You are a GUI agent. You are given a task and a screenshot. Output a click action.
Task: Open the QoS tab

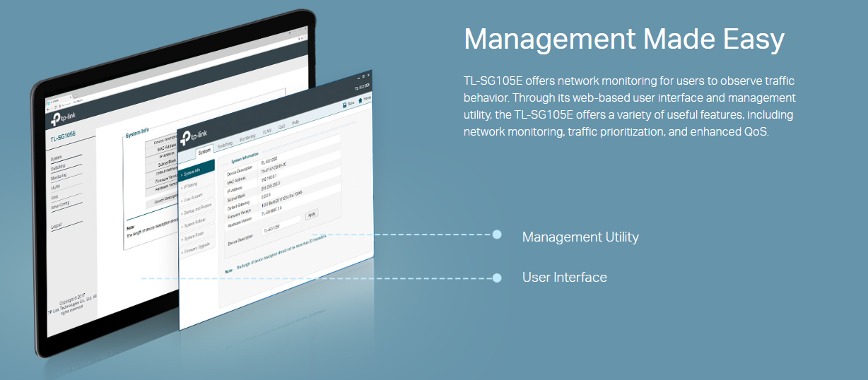(x=281, y=126)
